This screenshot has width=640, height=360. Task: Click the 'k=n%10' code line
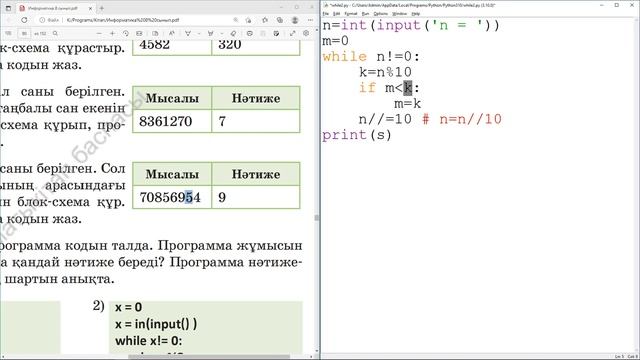point(386,72)
